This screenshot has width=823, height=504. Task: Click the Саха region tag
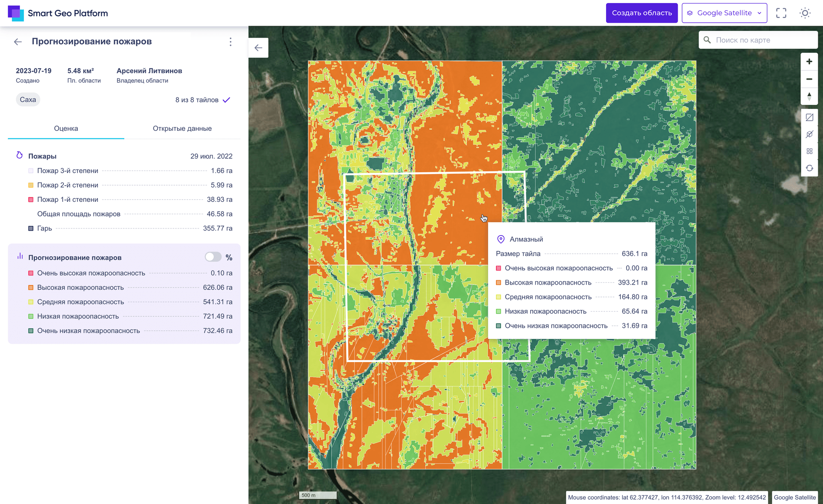click(28, 99)
